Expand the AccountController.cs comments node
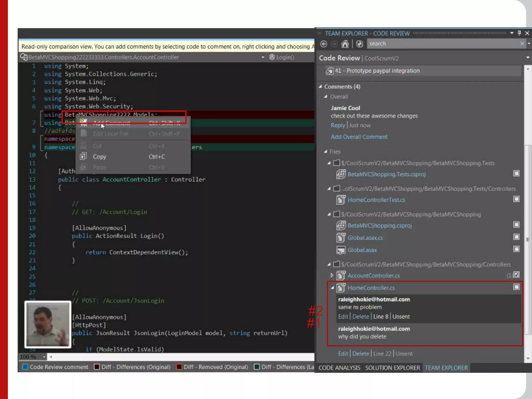Viewport: 532px width, 399px height. point(332,275)
